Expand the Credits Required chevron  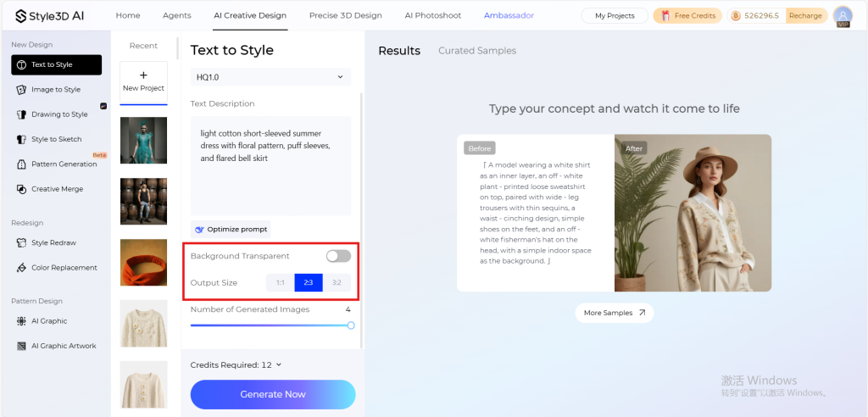(278, 364)
